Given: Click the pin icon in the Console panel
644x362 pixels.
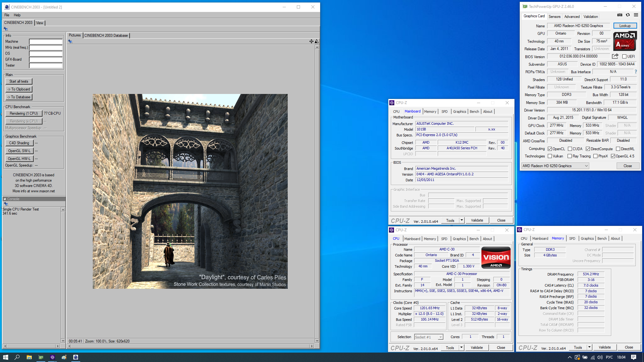Looking at the screenshot, I should [6, 204].
